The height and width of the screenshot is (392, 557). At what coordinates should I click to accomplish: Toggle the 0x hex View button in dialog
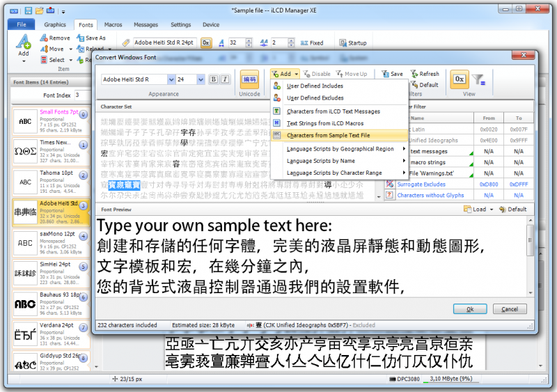pyautogui.click(x=460, y=79)
